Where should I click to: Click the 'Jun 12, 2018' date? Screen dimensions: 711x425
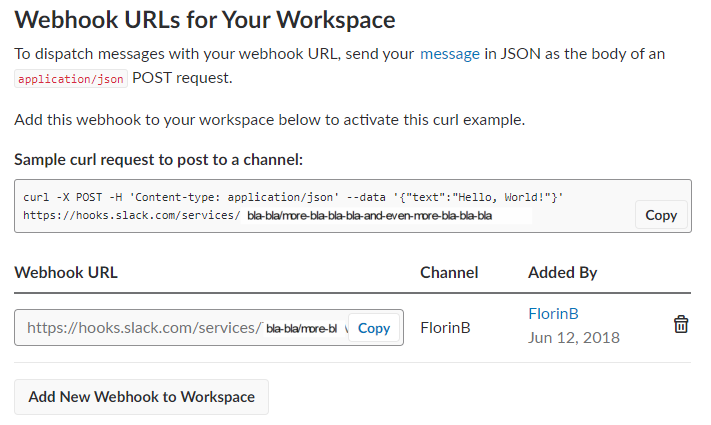(574, 337)
